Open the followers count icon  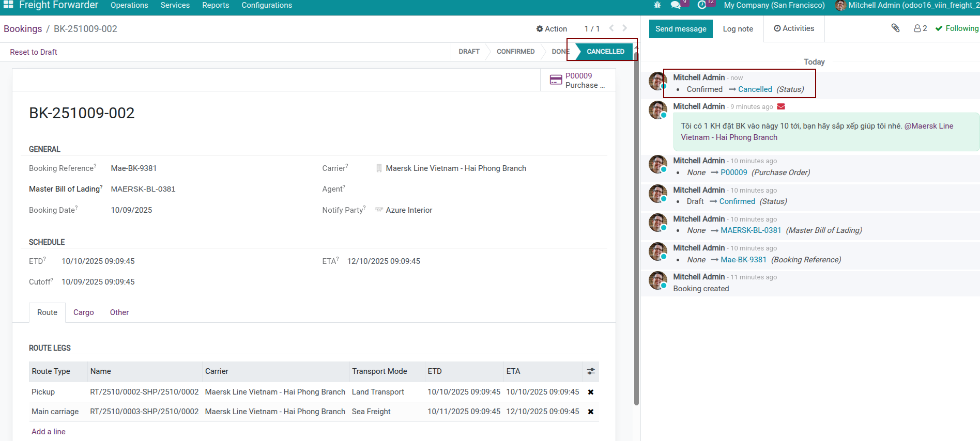point(920,28)
